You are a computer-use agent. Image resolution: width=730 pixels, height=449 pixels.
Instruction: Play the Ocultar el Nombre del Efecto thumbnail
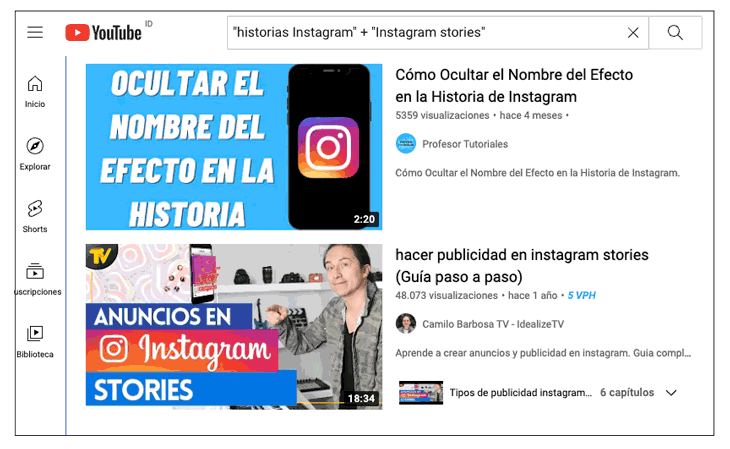[x=234, y=147]
